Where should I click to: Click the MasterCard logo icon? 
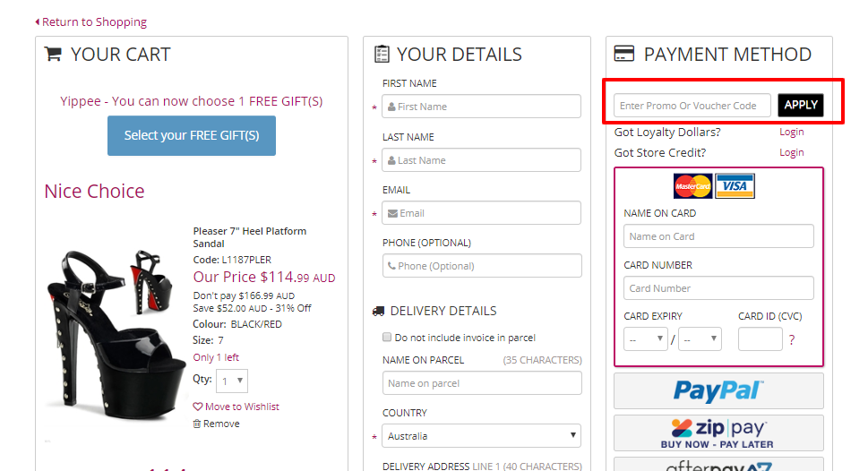pos(692,186)
